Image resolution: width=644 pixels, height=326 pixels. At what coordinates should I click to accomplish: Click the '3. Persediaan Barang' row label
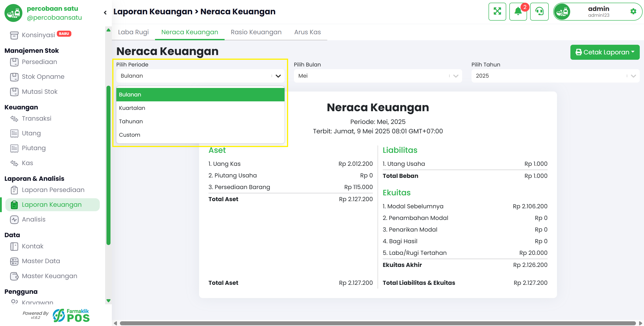click(239, 187)
